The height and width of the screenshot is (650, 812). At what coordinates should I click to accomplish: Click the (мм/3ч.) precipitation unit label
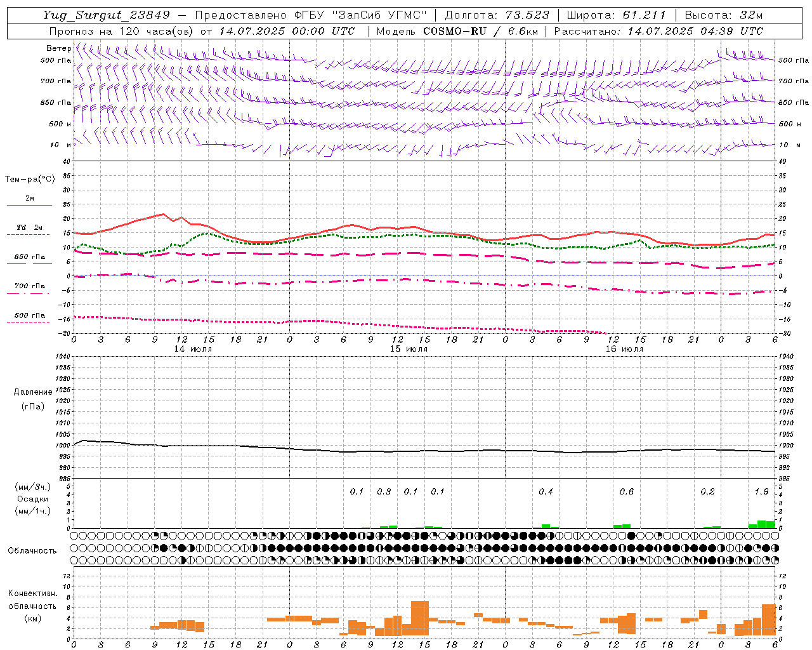pos(32,487)
